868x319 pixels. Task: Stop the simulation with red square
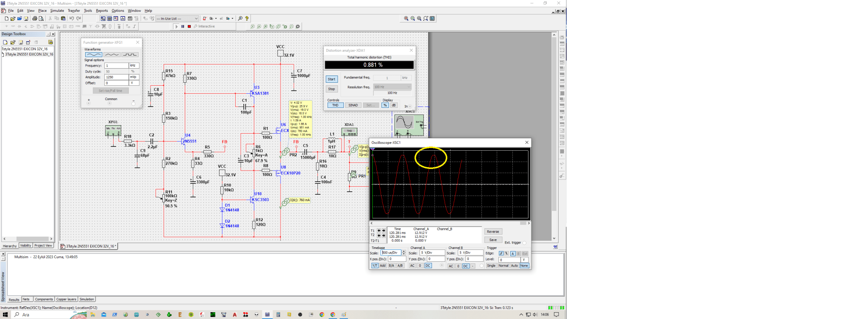click(189, 26)
